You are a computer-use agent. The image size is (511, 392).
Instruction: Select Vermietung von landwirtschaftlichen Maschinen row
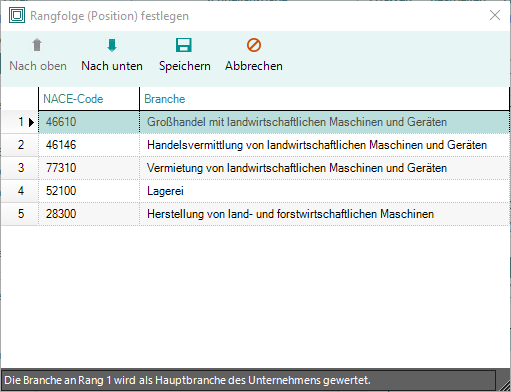(x=324, y=168)
